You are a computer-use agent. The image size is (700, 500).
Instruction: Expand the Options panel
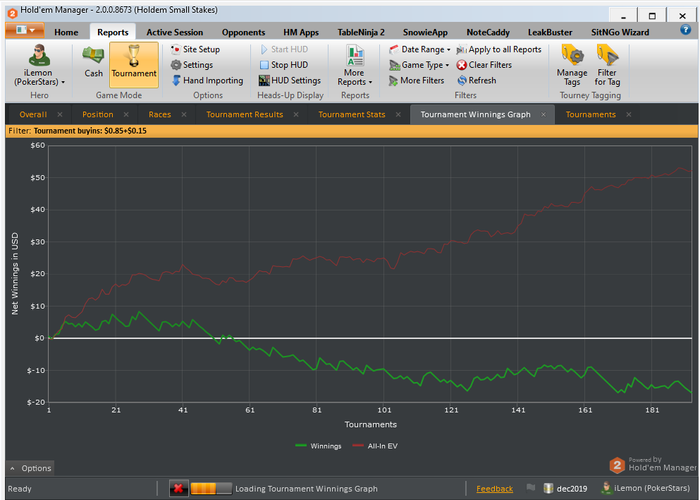(x=31, y=468)
